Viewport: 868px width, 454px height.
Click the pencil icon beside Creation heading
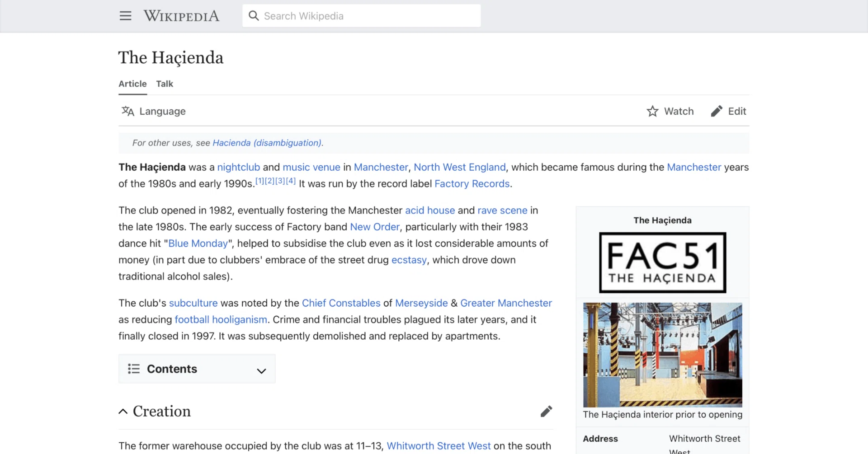[546, 411]
